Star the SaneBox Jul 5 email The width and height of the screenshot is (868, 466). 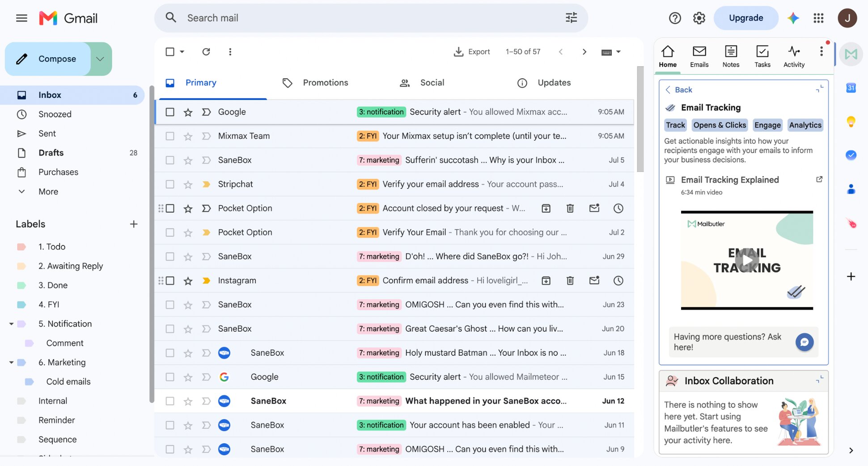[188, 160]
